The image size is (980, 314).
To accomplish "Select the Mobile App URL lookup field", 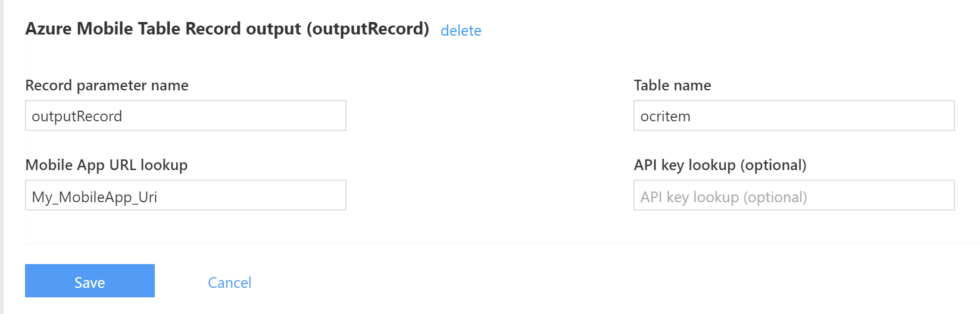I will (x=185, y=196).
